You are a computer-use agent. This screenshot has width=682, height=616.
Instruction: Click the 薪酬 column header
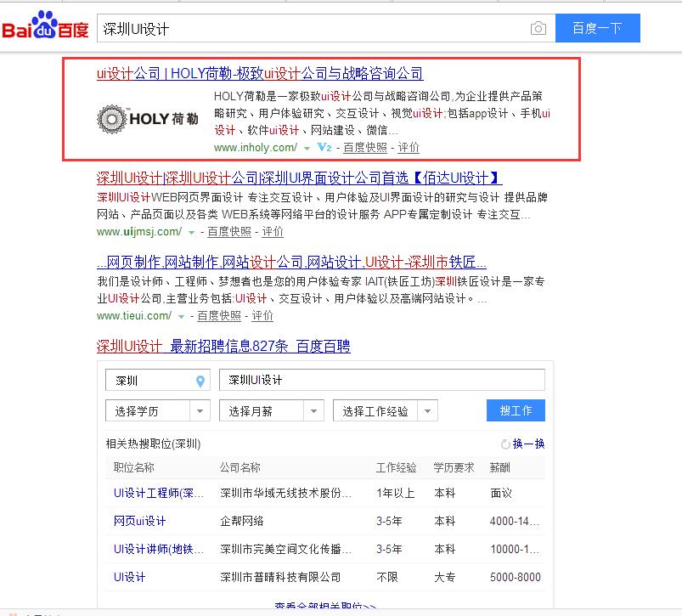coord(499,467)
